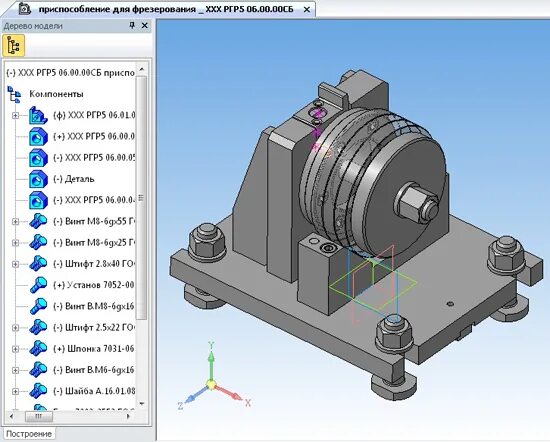
Task: Click the Компоненты group icon
Action: pos(14,94)
